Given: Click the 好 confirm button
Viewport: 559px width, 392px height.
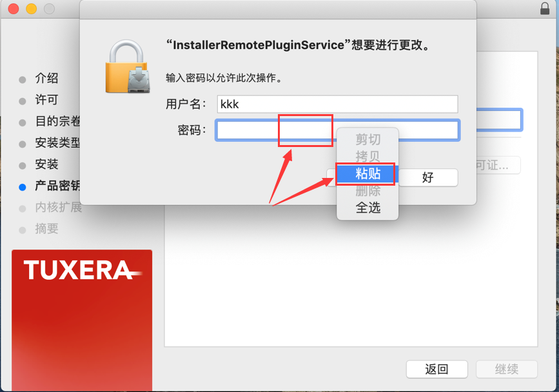Looking at the screenshot, I should pos(428,177).
